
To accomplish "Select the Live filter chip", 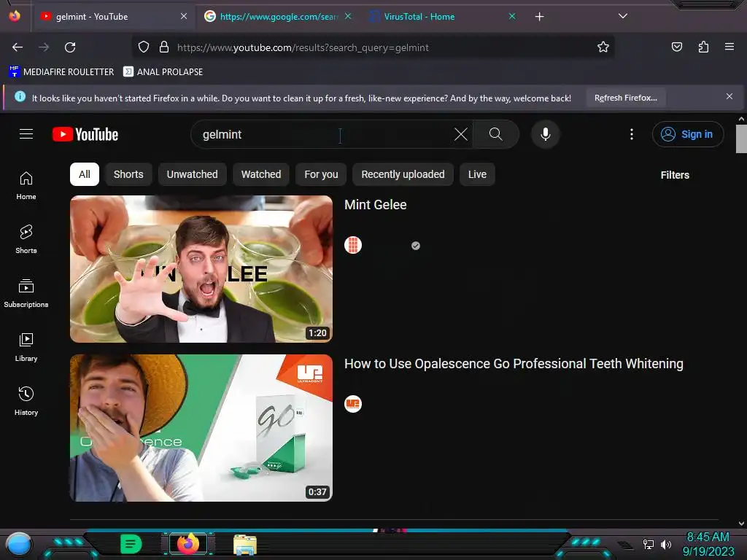I will click(477, 174).
